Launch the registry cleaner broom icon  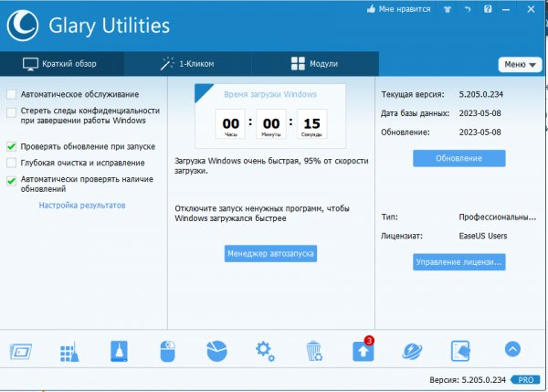[69, 352]
